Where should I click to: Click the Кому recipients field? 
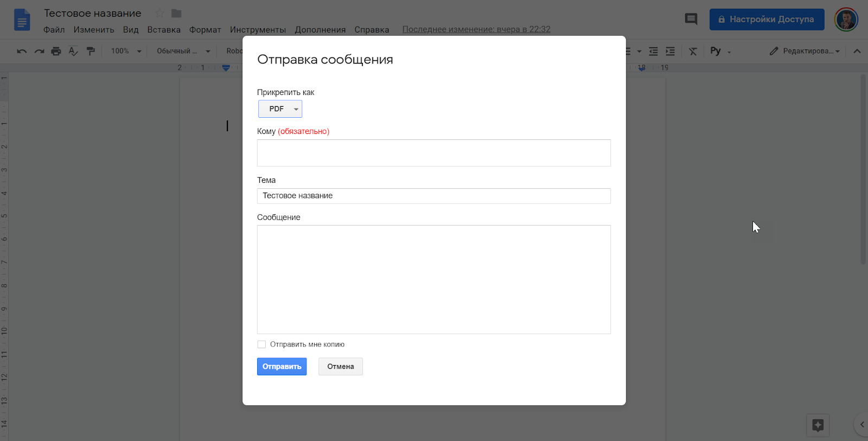434,153
